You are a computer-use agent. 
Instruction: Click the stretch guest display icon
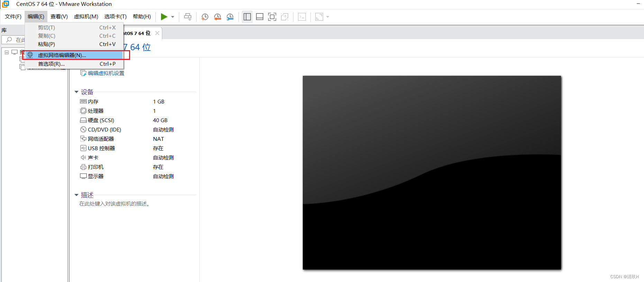tap(319, 17)
